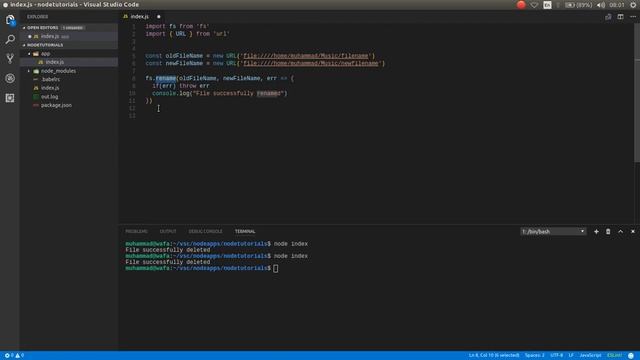Select the index.js editor tab
This screenshot has height=360, width=640.
(x=140, y=17)
